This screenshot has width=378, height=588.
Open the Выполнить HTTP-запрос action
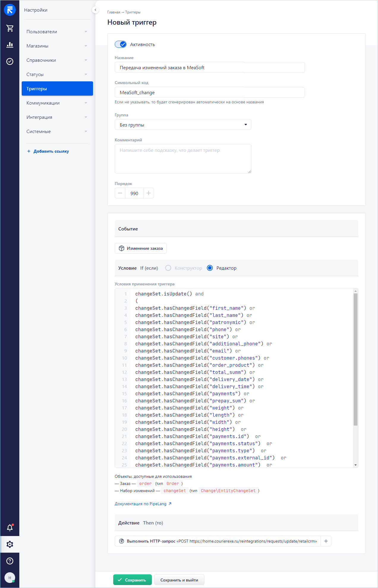click(218, 541)
